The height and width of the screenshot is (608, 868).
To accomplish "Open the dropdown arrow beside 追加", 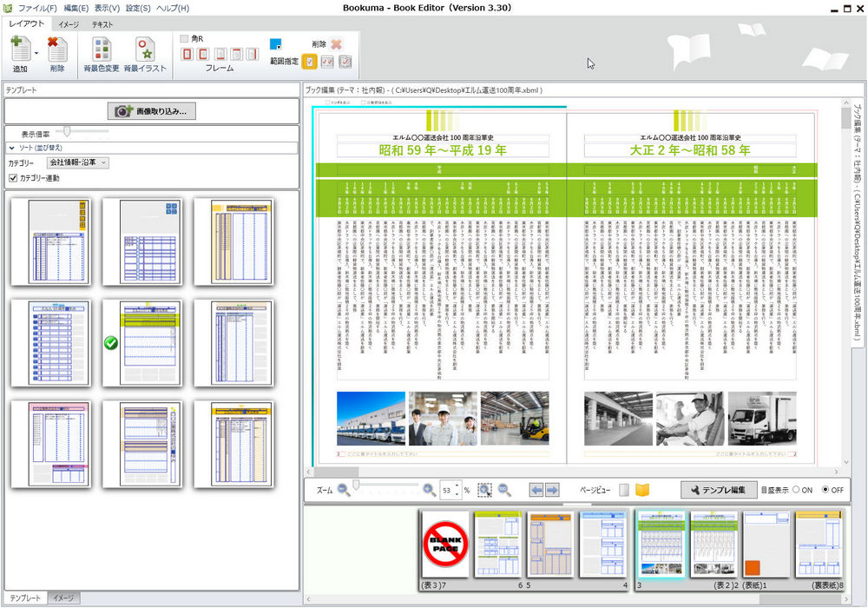I will (x=36, y=54).
